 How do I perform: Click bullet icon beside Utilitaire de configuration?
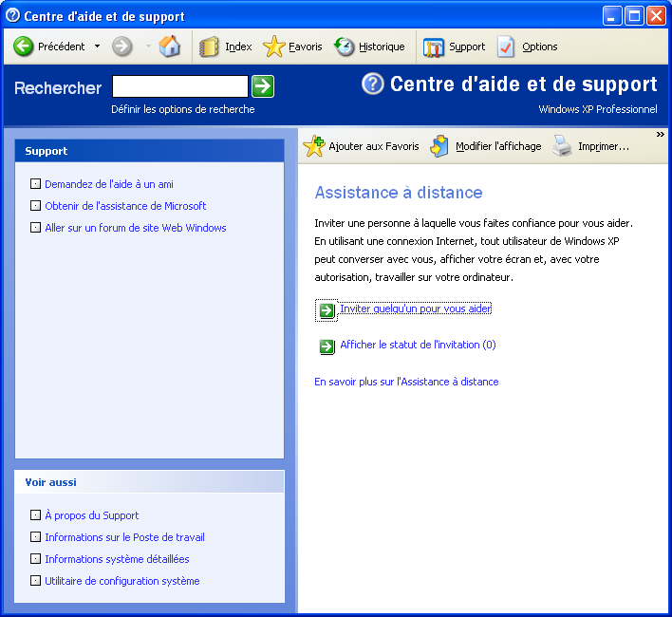[x=35, y=580]
